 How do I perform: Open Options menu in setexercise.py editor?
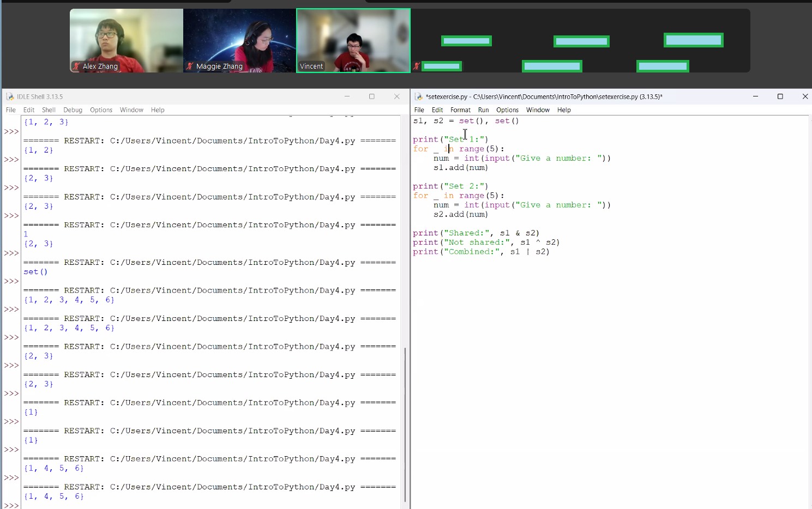click(507, 110)
